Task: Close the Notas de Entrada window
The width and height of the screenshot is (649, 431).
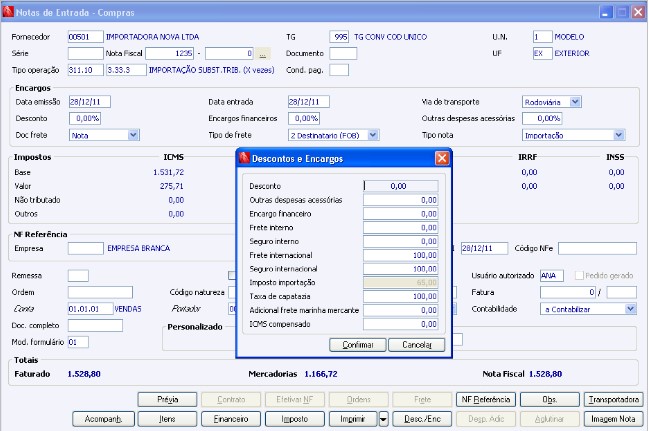Action: (x=638, y=12)
